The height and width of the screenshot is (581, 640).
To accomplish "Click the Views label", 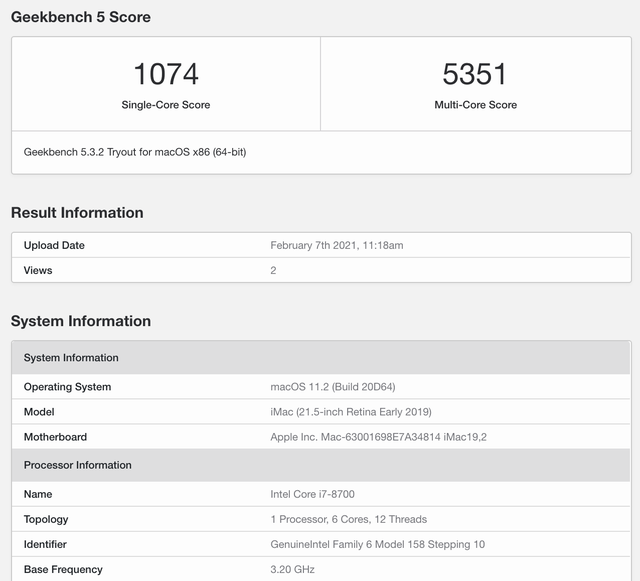I will click(38, 270).
